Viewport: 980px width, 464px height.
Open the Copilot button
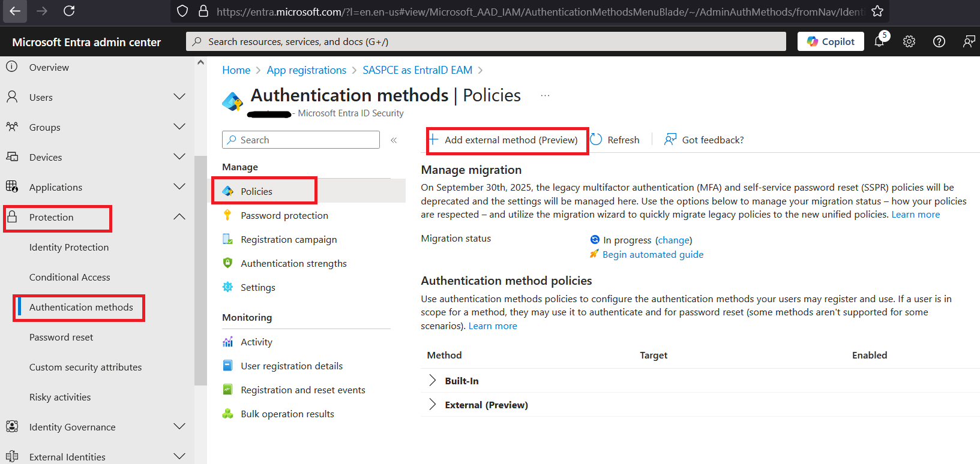click(x=831, y=41)
